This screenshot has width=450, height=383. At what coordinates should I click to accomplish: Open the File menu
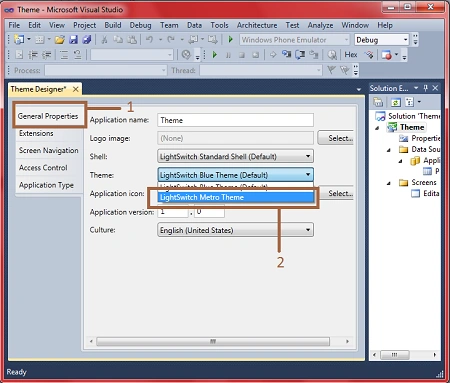pyautogui.click(x=14, y=25)
